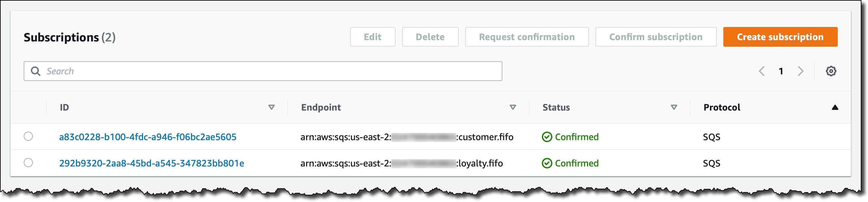Click Confirmed checkmark icon for loyalty.fifo
Viewport: 868px width, 202px height.
pos(546,163)
